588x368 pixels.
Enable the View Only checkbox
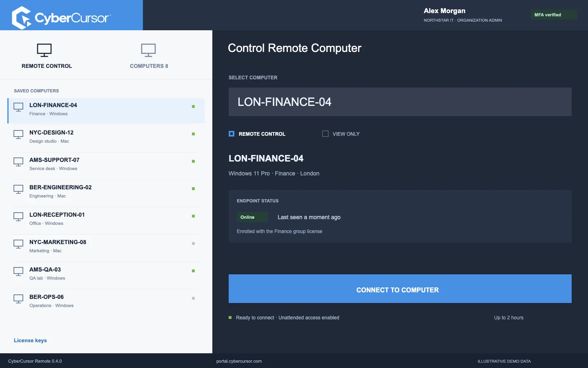tap(325, 134)
